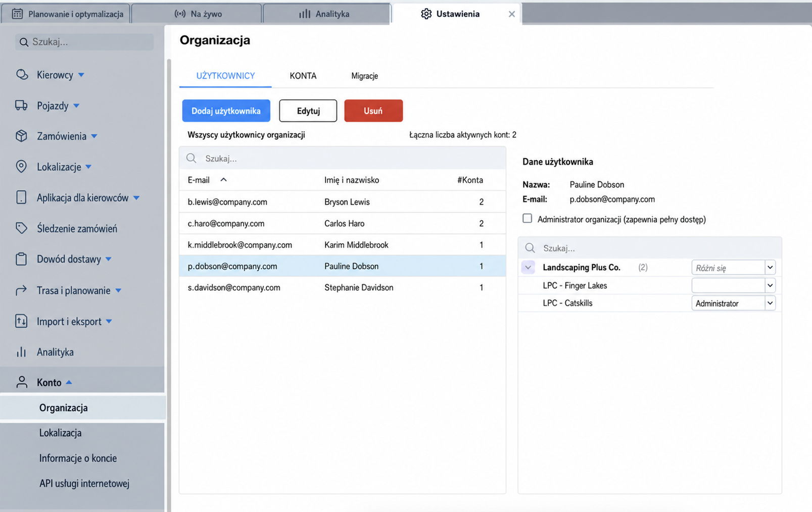Select the Stephanie Davidson user row
The height and width of the screenshot is (512, 812).
(x=343, y=287)
